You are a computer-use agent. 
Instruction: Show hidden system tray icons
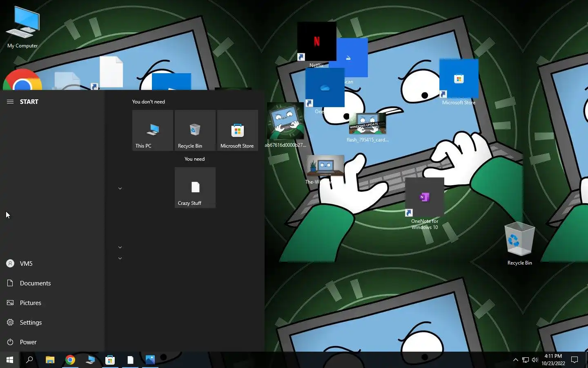click(x=516, y=360)
